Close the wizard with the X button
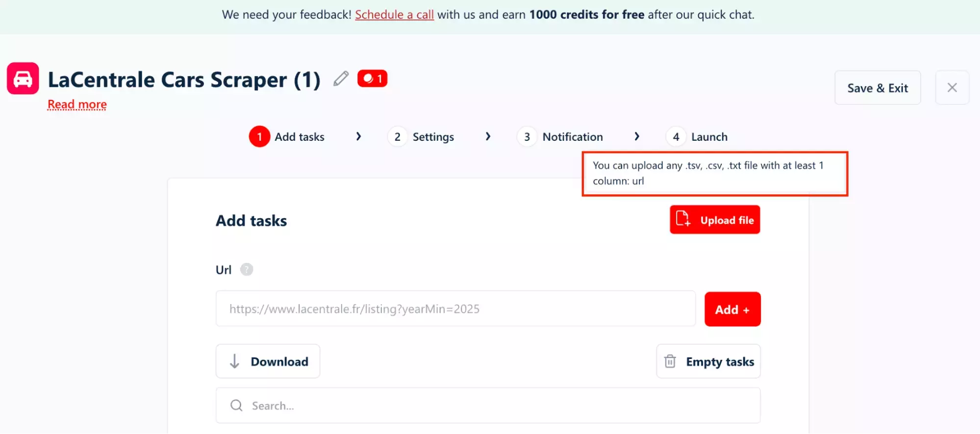 pyautogui.click(x=952, y=88)
